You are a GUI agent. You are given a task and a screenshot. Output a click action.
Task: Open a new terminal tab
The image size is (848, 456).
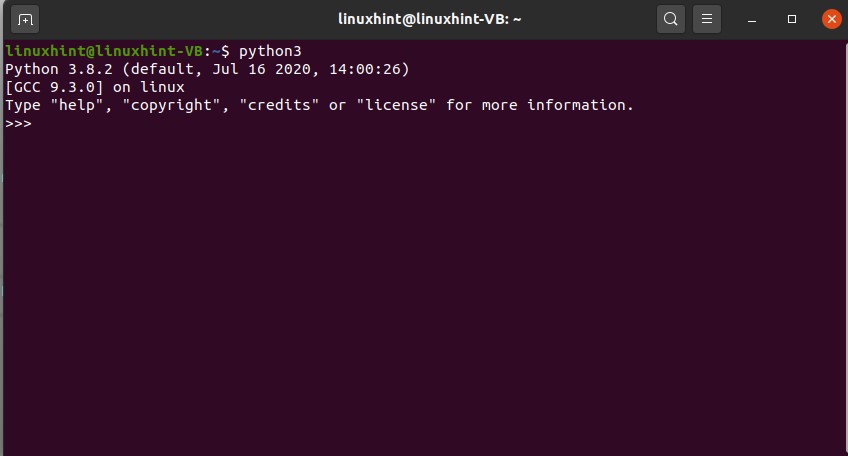pos(25,19)
